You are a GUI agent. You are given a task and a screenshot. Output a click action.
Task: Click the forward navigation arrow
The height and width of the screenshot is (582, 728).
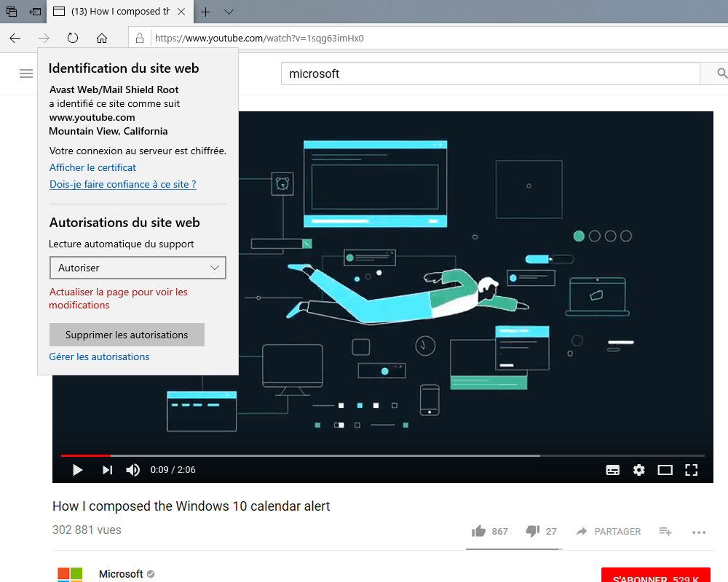pyautogui.click(x=44, y=38)
